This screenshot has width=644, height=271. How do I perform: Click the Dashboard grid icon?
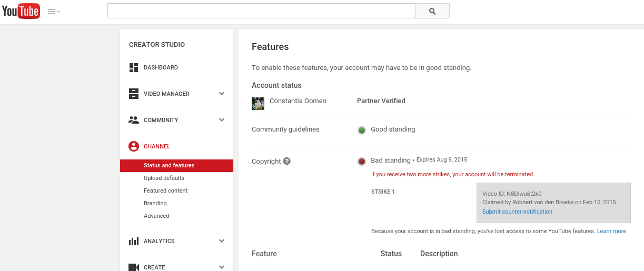pos(134,67)
